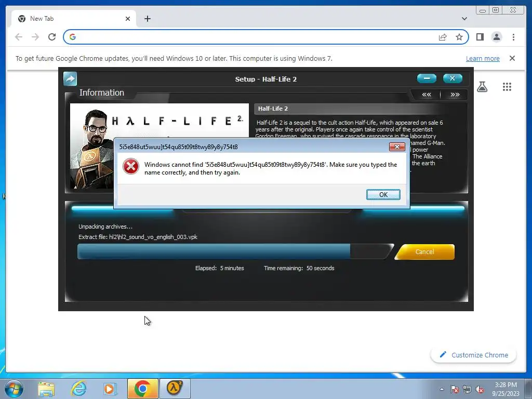Click 'Time remaining: 50 seconds' text
The width and height of the screenshot is (532, 399).
299,268
